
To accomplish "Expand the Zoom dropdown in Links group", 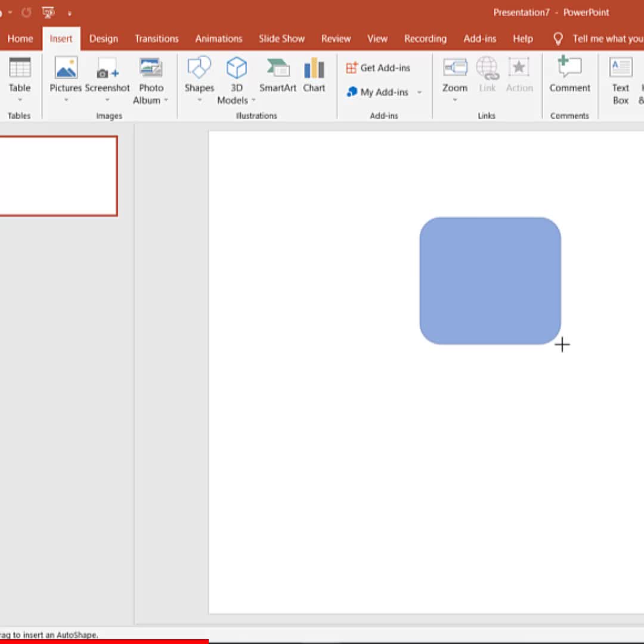I will coord(454,100).
